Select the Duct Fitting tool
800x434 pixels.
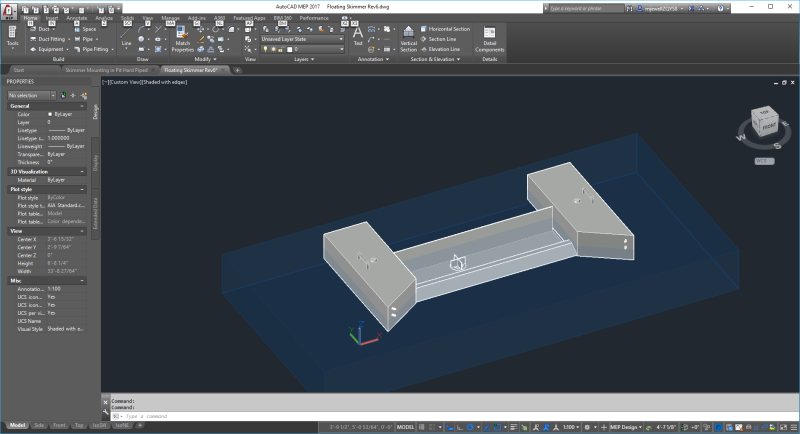pyautogui.click(x=51, y=39)
